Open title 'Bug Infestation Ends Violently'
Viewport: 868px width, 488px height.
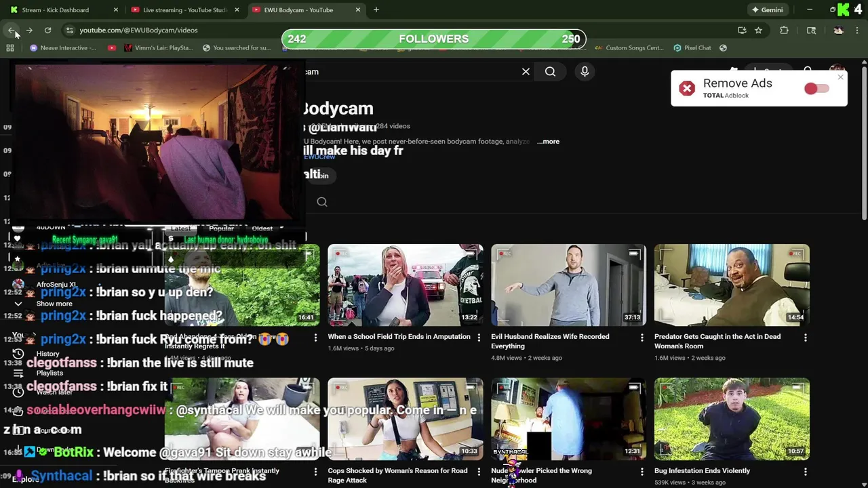(x=702, y=471)
